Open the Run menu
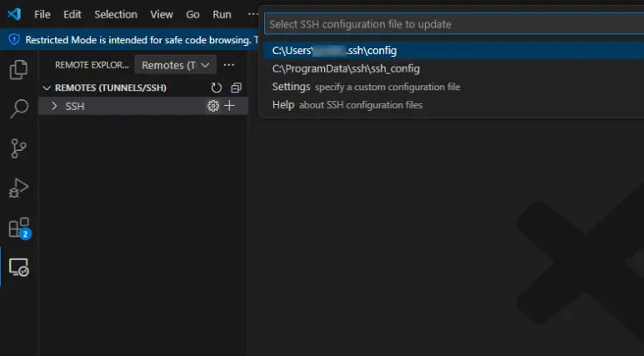Screen dimensions: 644x356 pyautogui.click(x=222, y=14)
